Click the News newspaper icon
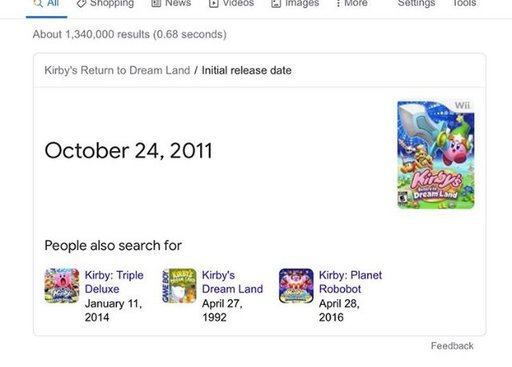Viewport: 512px width, 367px height. click(x=156, y=4)
